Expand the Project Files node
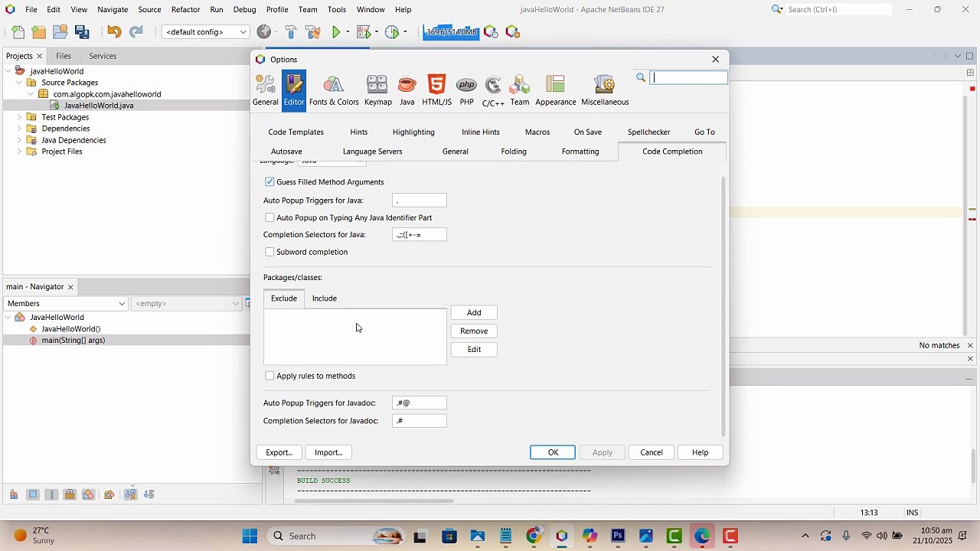This screenshot has width=980, height=551. click(x=20, y=152)
